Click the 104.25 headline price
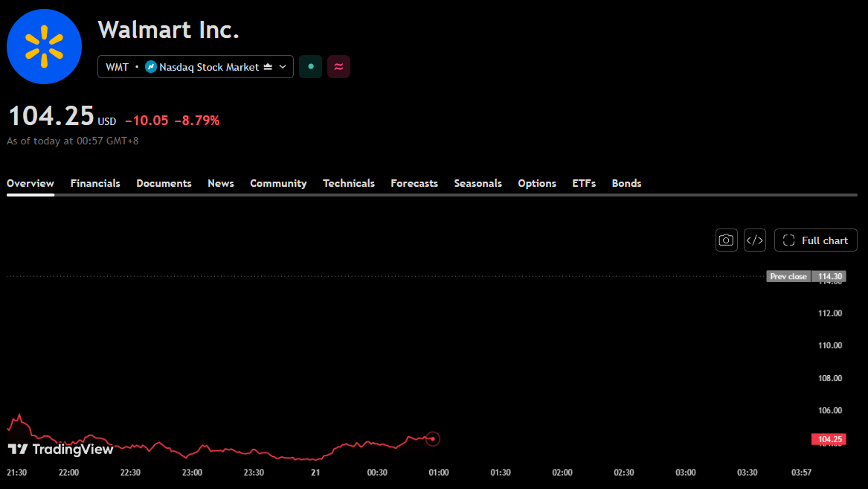Screen dimensions: 868x489 51,116
